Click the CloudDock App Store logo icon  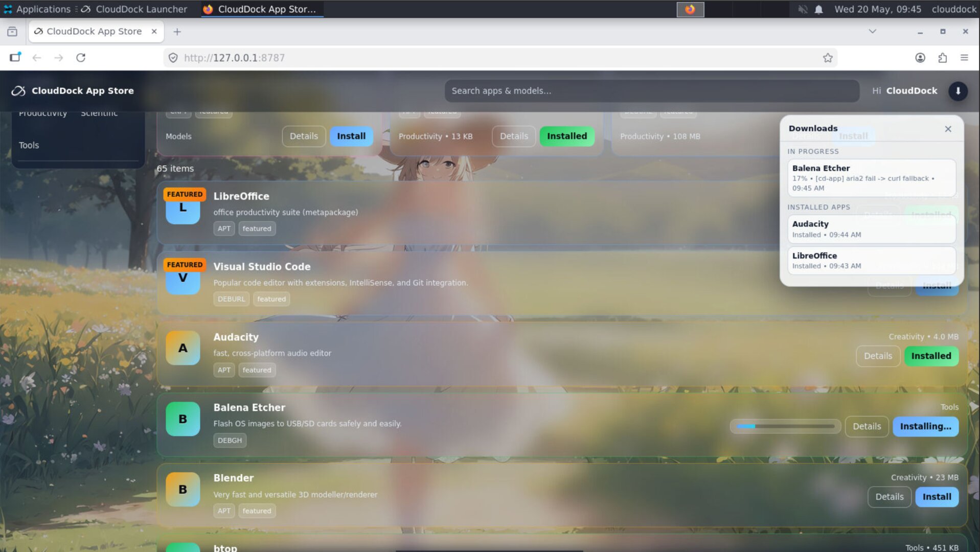tap(18, 91)
